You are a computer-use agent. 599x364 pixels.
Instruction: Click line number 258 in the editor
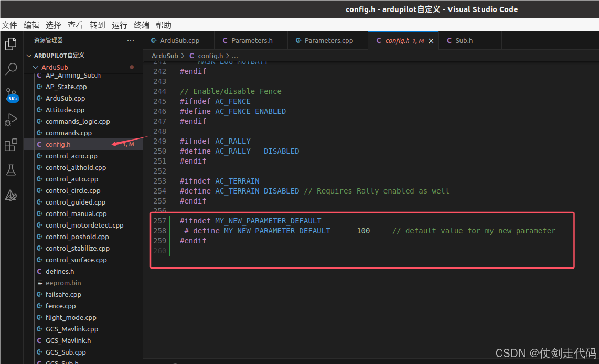(159, 231)
